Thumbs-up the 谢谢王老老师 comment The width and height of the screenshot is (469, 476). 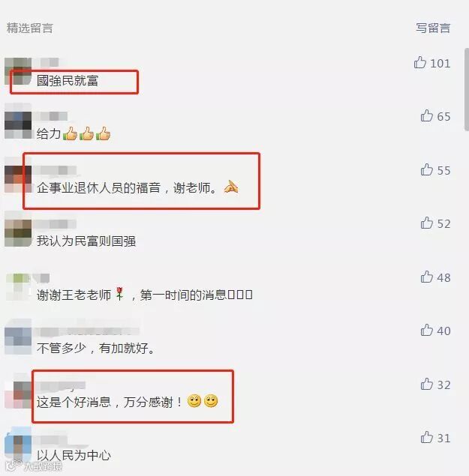tap(427, 277)
